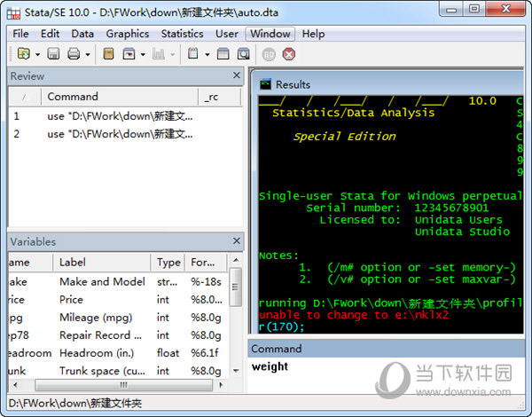The width and height of the screenshot is (532, 417).
Task: Click Variables scrollbar down arrow
Action: [x=236, y=371]
